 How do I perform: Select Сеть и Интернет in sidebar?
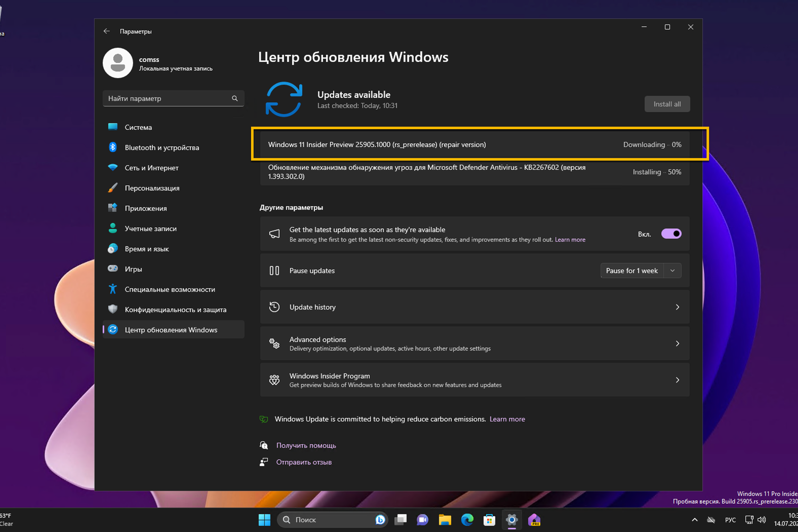[x=173, y=168]
